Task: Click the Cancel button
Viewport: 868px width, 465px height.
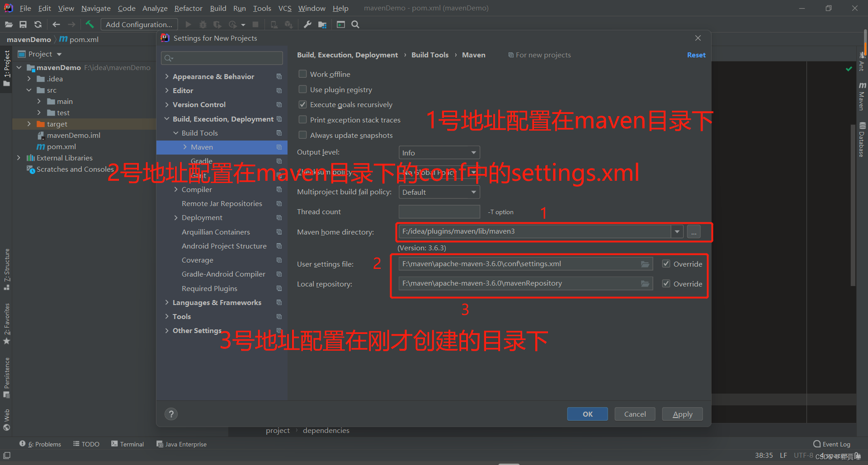Action: (x=635, y=414)
